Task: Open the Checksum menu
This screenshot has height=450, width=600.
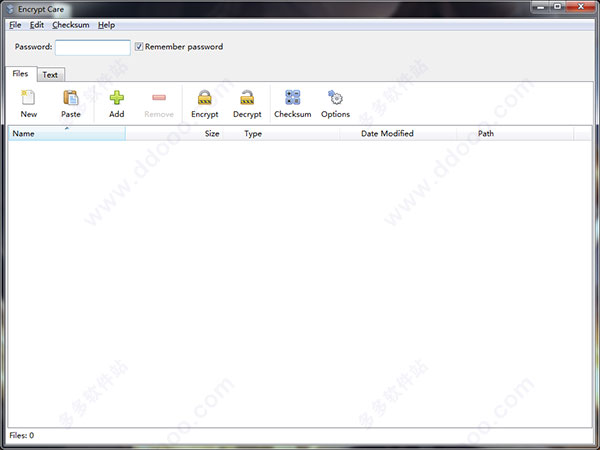Action: pyautogui.click(x=71, y=25)
